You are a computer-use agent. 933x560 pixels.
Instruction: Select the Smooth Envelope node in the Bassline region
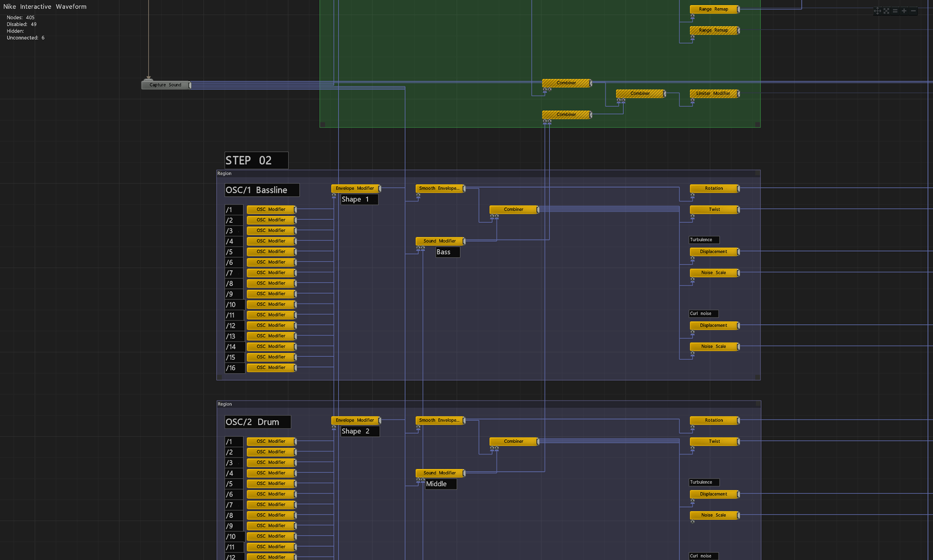click(x=439, y=188)
